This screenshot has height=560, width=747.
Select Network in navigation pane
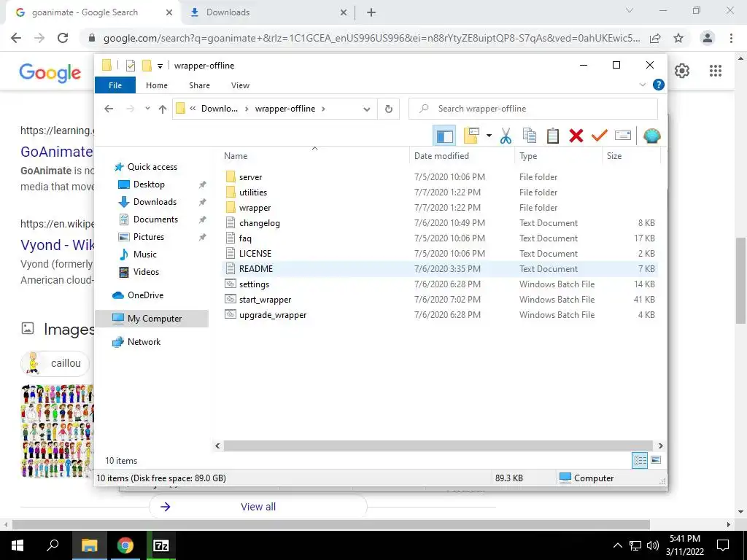144,342
